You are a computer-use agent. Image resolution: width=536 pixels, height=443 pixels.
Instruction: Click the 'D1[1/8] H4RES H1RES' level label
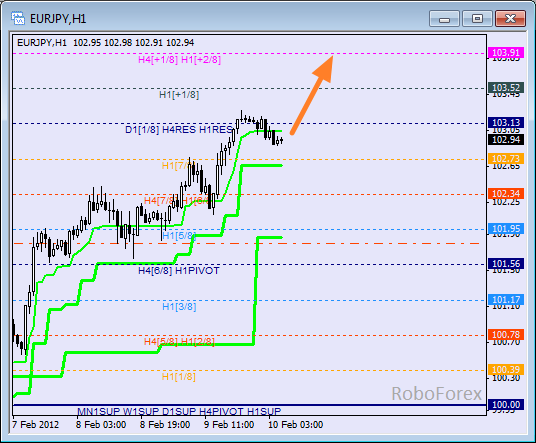(179, 130)
